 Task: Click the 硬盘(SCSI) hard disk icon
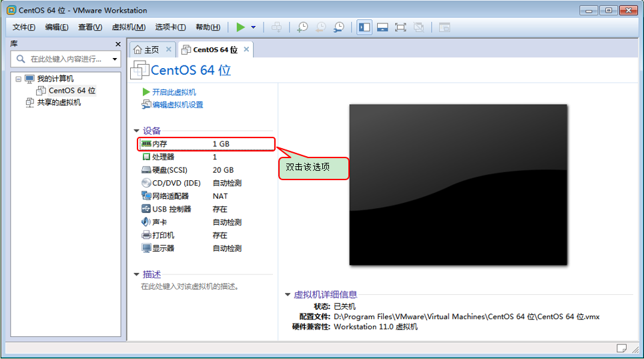(x=146, y=169)
